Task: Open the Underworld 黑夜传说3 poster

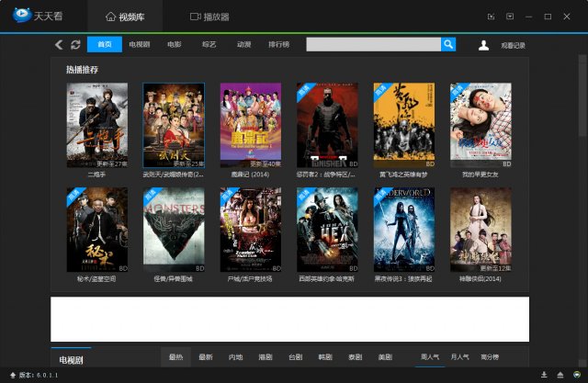Action: [x=404, y=230]
